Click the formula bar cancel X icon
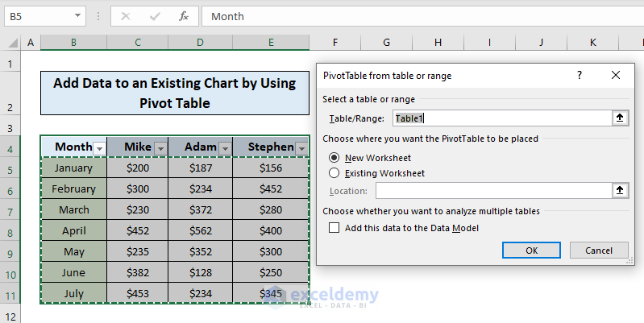This screenshot has height=323, width=644. point(125,16)
